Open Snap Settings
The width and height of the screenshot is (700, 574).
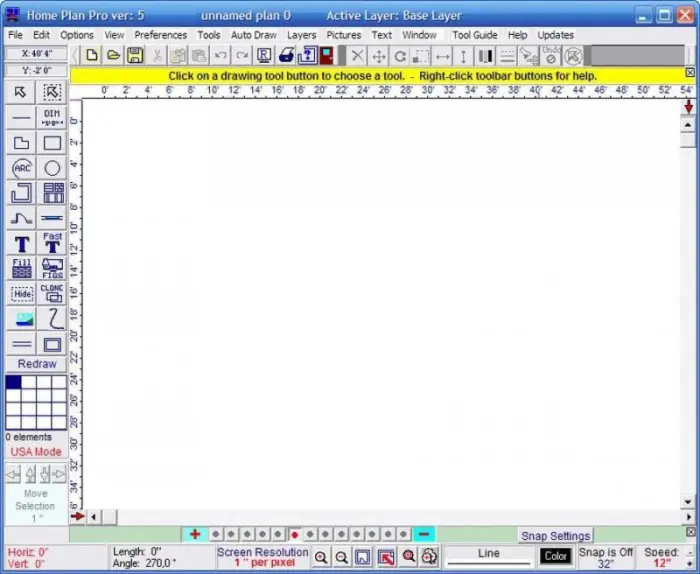coord(555,536)
